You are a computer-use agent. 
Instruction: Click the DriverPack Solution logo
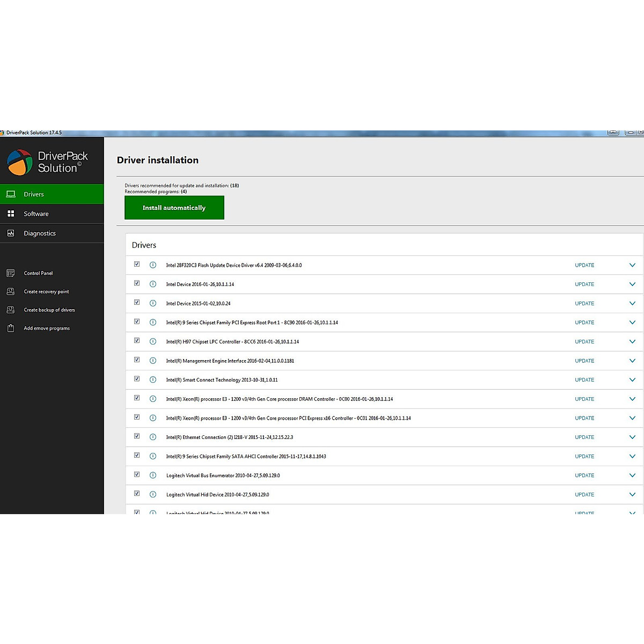click(x=20, y=162)
